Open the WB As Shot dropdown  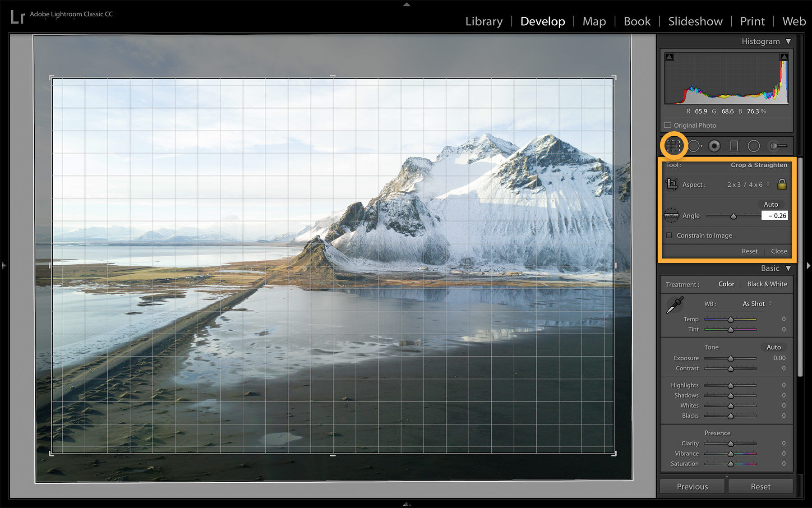click(754, 304)
